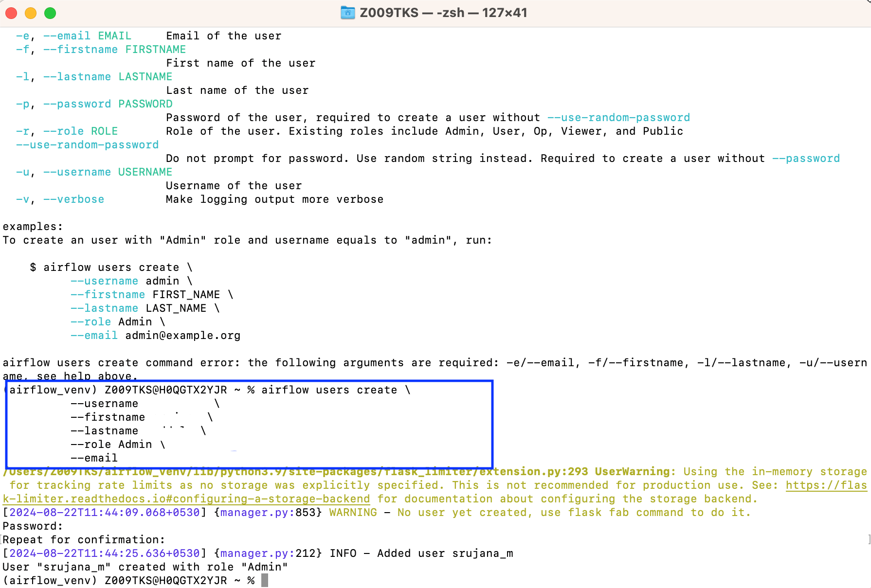
Task: Click the home folder icon in the title bar
Action: 347,13
